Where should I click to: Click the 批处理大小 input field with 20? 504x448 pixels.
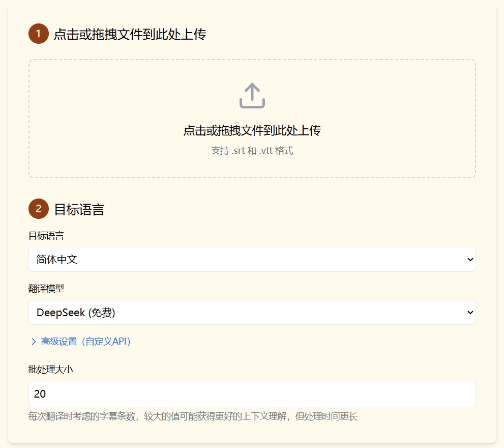click(x=252, y=394)
